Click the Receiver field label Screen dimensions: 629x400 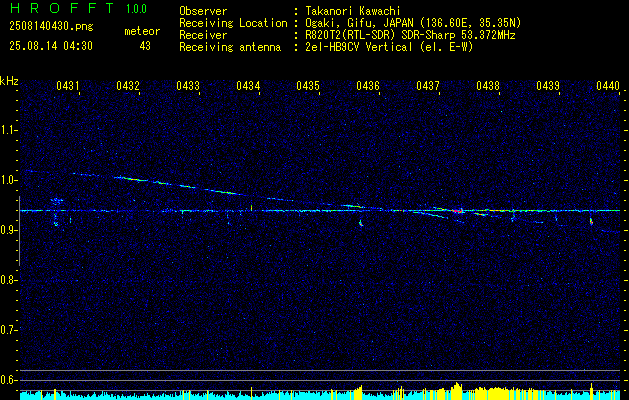(x=203, y=35)
